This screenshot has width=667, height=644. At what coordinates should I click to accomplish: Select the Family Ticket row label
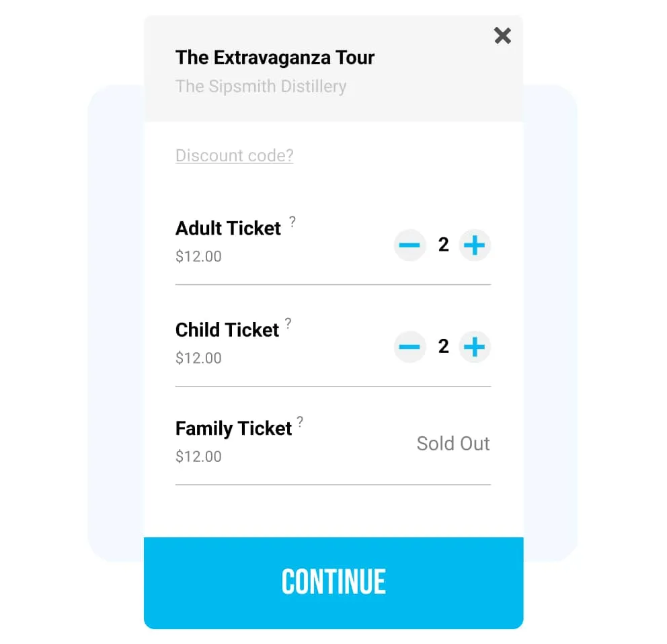(233, 428)
